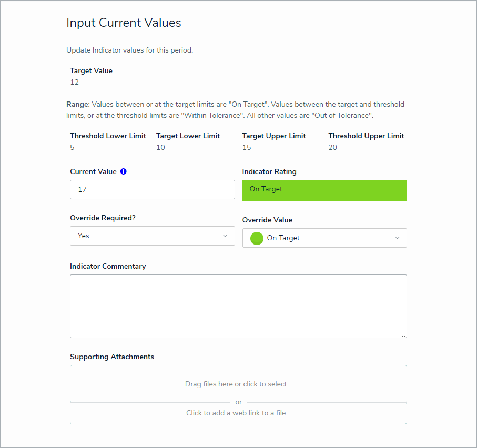The height and width of the screenshot is (448, 477).
Task: Expand the Override Value combo box
Action: pyautogui.click(x=324, y=238)
